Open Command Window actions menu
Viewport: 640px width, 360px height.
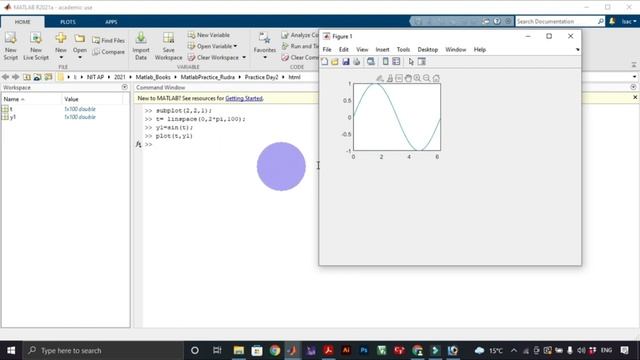point(633,87)
